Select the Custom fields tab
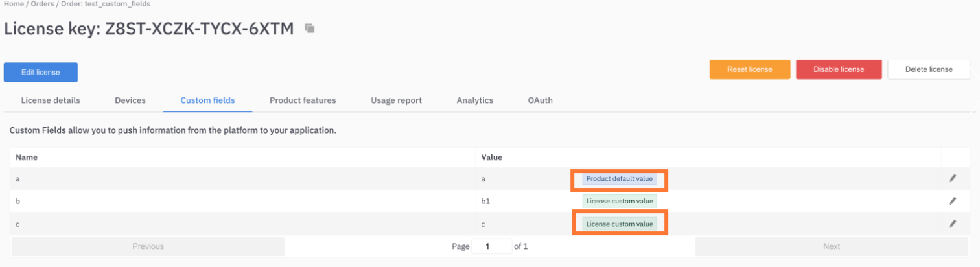Screen dimensions: 980x267 (x=207, y=100)
